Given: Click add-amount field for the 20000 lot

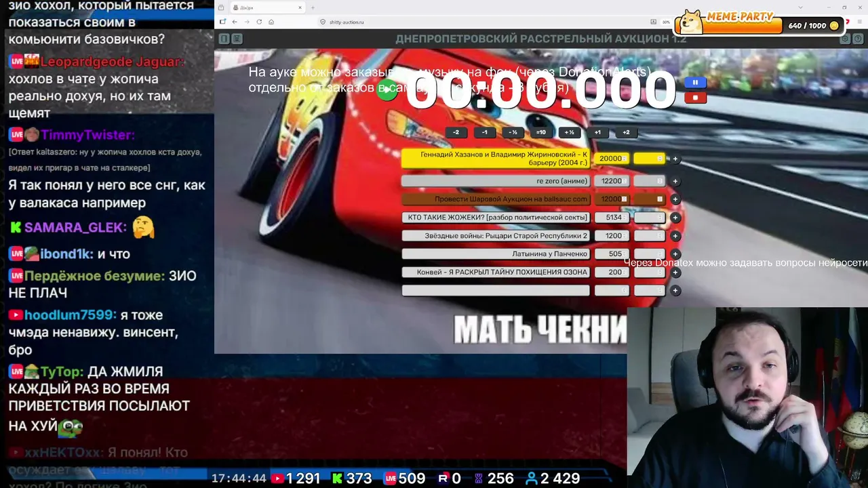Looking at the screenshot, I should [x=650, y=159].
